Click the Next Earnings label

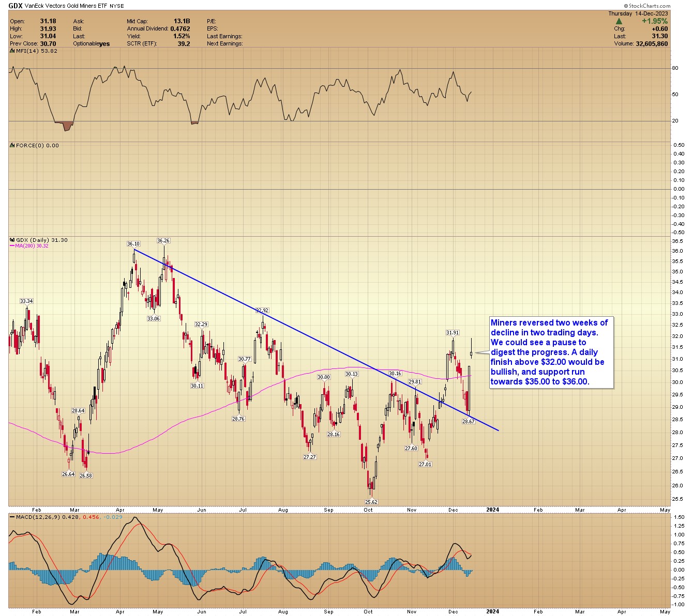tap(224, 44)
